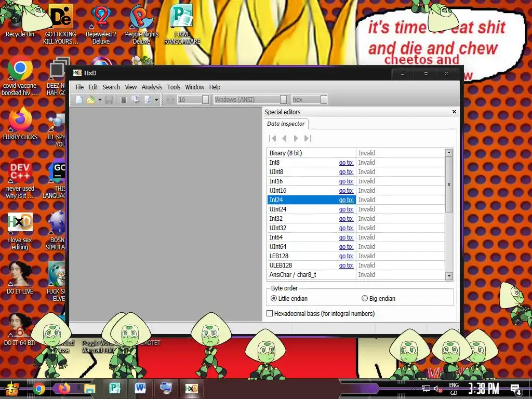Close the Special editors panel
The height and width of the screenshot is (399, 532).
(454, 112)
